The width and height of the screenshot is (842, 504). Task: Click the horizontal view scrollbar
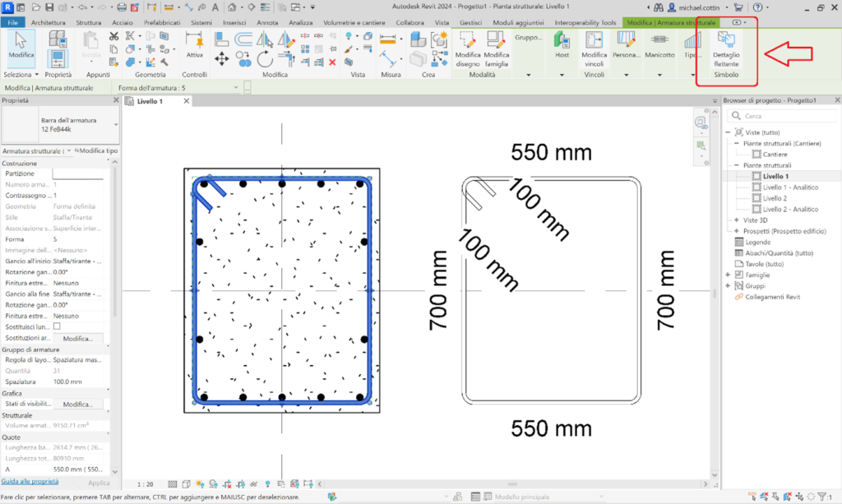(513, 484)
